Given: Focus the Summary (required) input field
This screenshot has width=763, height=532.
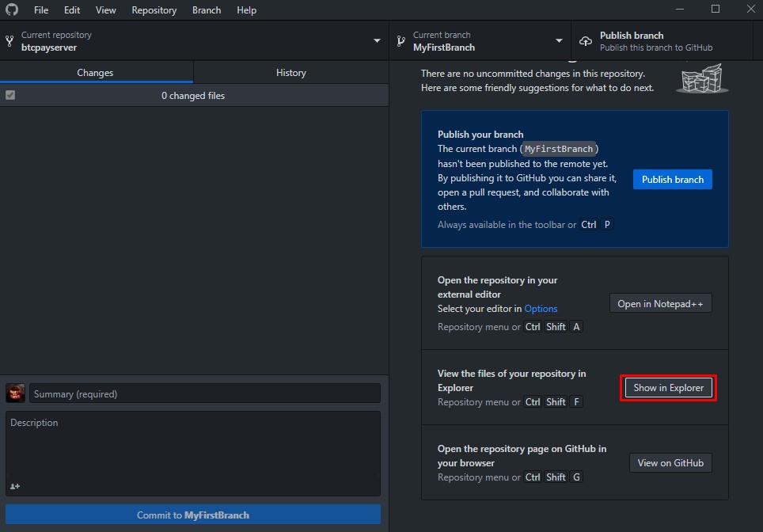Looking at the screenshot, I should tap(204, 393).
